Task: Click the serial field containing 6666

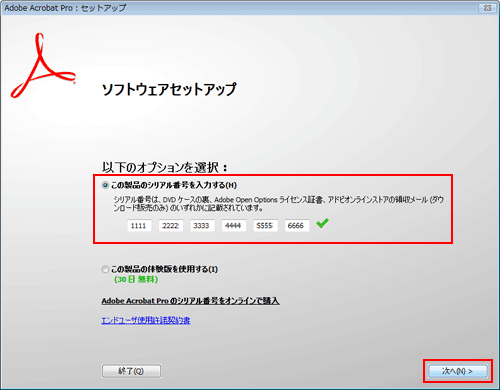Action: (x=297, y=226)
